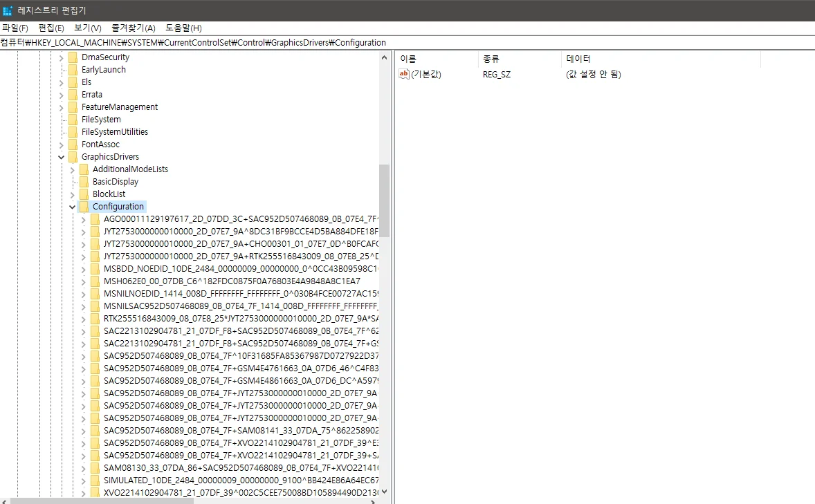
Task: Click the BlockList folder icon
Action: pyautogui.click(x=84, y=194)
